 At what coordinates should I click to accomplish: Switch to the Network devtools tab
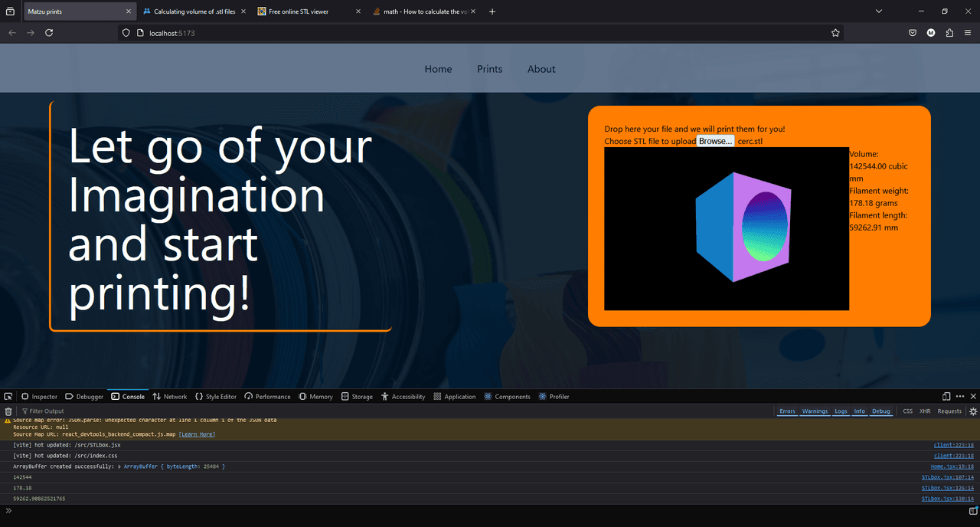tap(170, 397)
